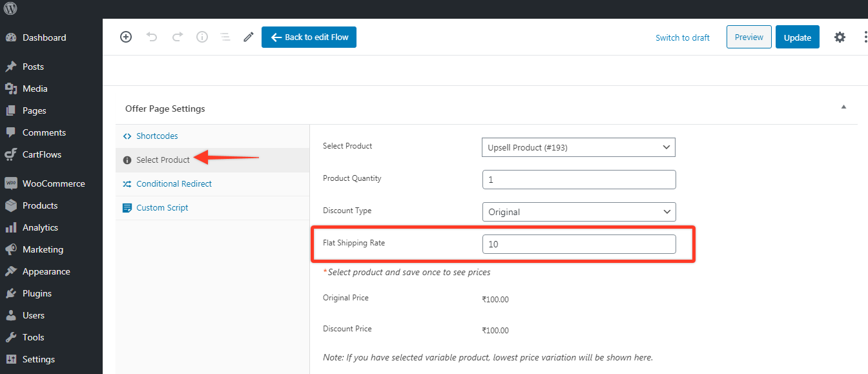Click the Update button
Viewport: 868px width, 374px height.
[x=798, y=37]
